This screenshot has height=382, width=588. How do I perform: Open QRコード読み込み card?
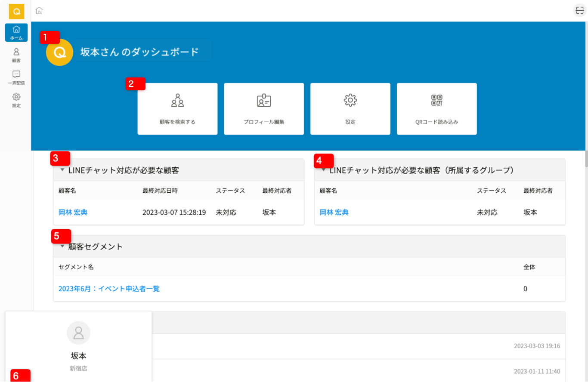[x=436, y=109]
